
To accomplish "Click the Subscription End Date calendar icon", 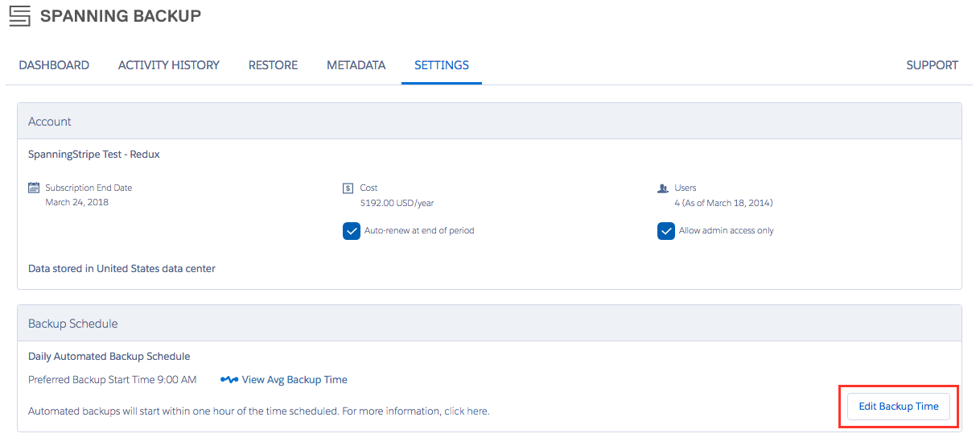I will (x=34, y=188).
